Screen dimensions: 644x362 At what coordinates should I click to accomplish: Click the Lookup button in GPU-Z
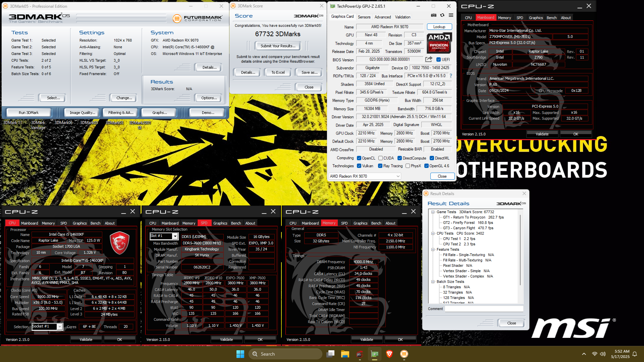(x=439, y=27)
